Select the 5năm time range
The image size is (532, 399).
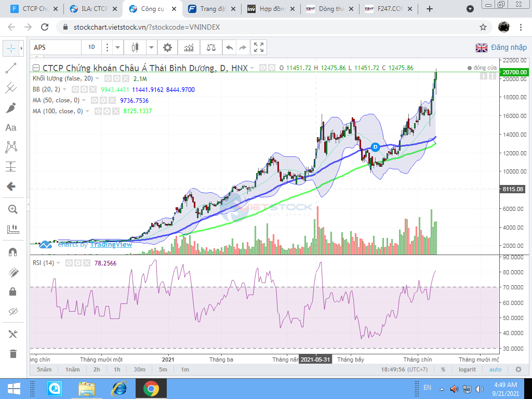click(x=44, y=369)
